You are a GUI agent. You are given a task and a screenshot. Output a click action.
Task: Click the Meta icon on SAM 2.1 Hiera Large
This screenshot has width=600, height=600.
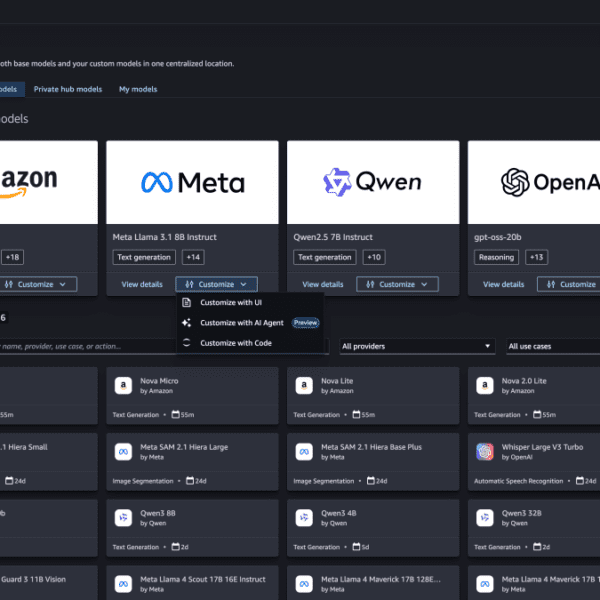point(123,452)
